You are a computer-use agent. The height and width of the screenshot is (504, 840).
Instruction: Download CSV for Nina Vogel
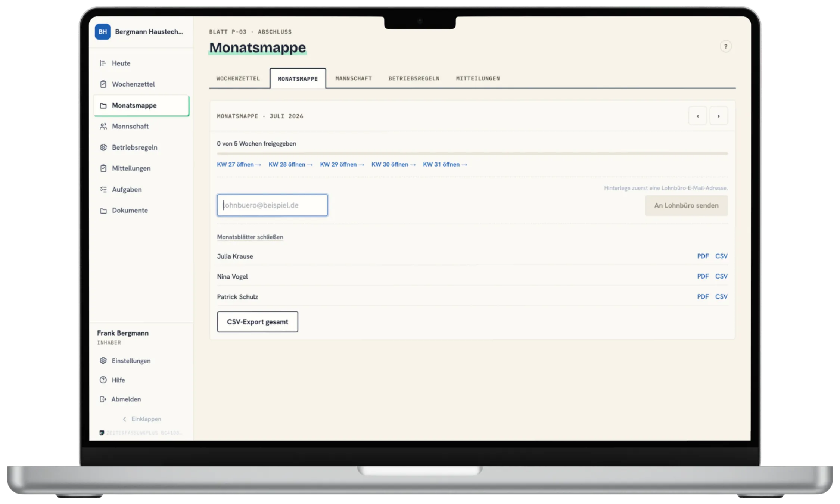[x=721, y=276]
